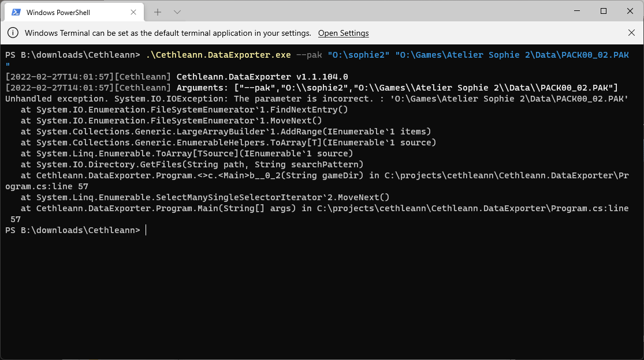Click the text "Cethleann.DataExporter v1.1.104.0"
The image size is (644, 360).
point(262,77)
